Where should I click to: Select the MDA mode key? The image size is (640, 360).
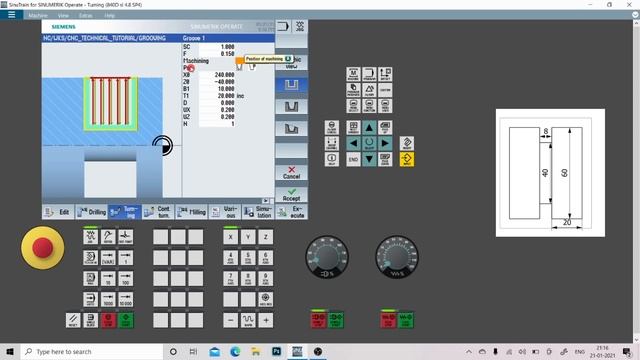point(90,278)
